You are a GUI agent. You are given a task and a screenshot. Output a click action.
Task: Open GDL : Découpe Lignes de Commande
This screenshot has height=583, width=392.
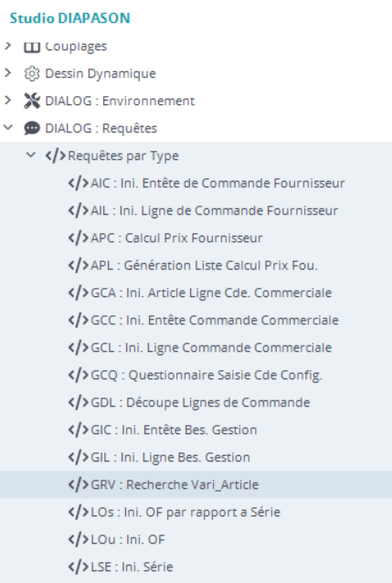[200, 402]
